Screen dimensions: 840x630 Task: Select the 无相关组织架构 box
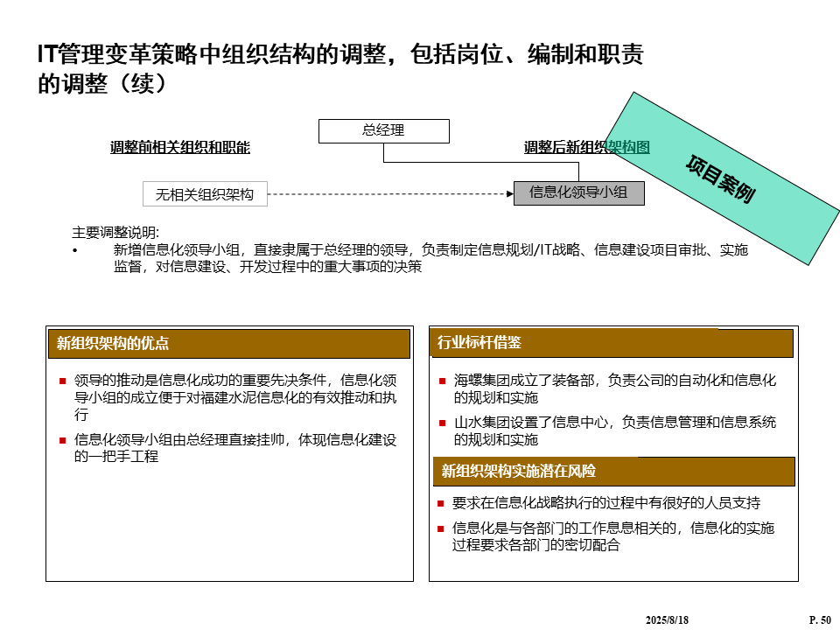205,194
